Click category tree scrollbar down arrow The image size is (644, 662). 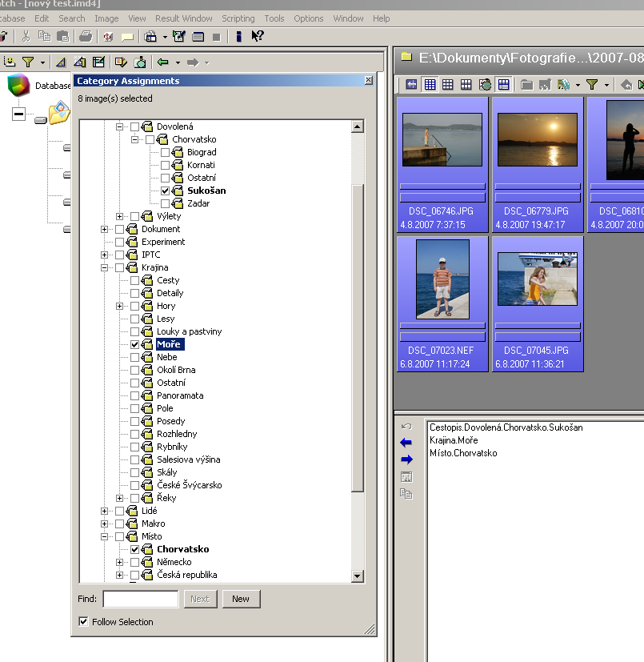point(358,576)
